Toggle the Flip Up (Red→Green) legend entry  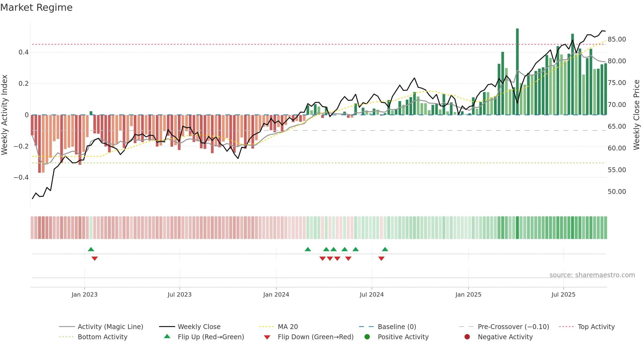204,337
